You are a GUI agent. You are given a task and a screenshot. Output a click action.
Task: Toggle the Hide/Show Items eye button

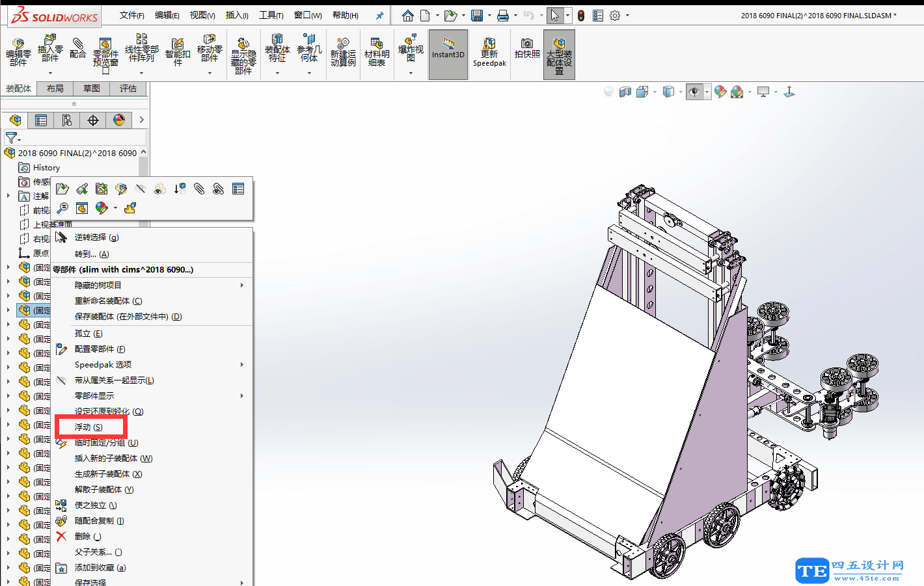[694, 92]
